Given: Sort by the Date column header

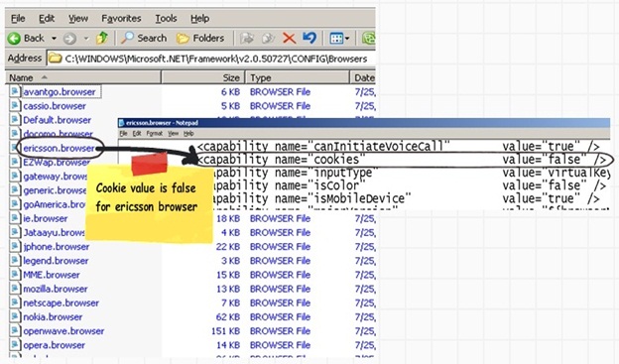Looking at the screenshot, I should point(362,77).
